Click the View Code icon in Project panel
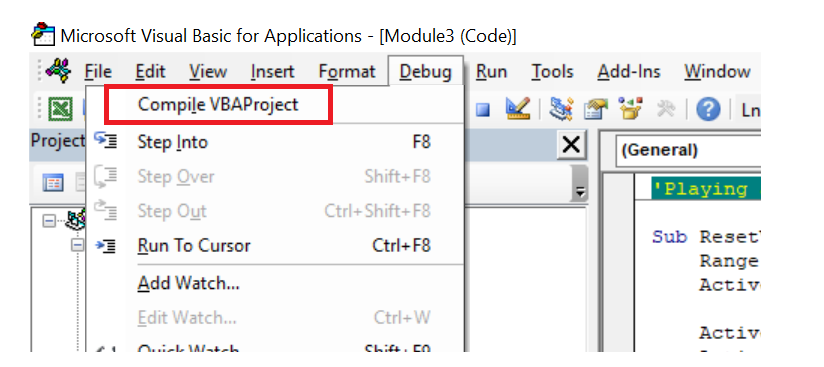 tap(53, 182)
